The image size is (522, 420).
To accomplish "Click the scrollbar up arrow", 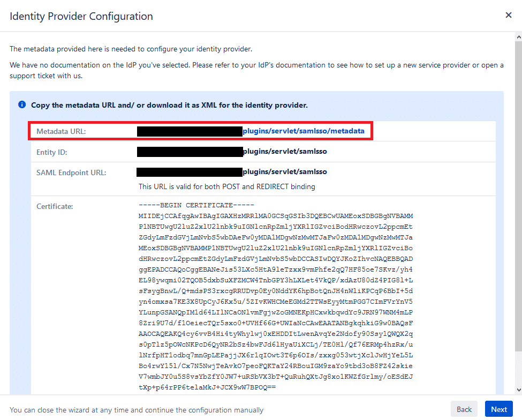I will 517,37.
